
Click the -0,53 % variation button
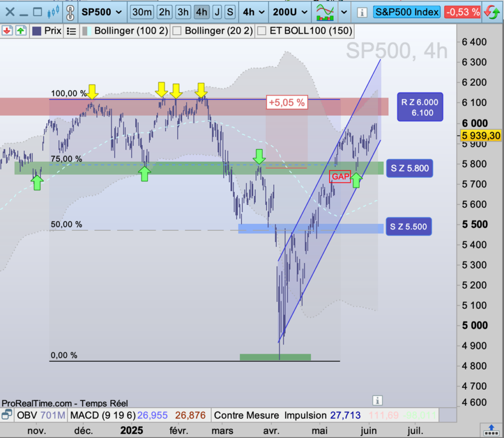[463, 12]
